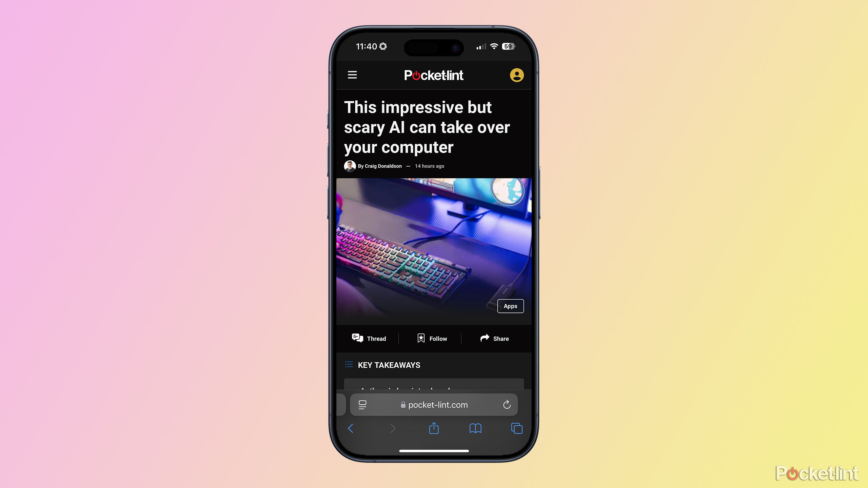Open the Pocket-lint hamburger menu
This screenshot has height=488, width=868.
tap(352, 75)
